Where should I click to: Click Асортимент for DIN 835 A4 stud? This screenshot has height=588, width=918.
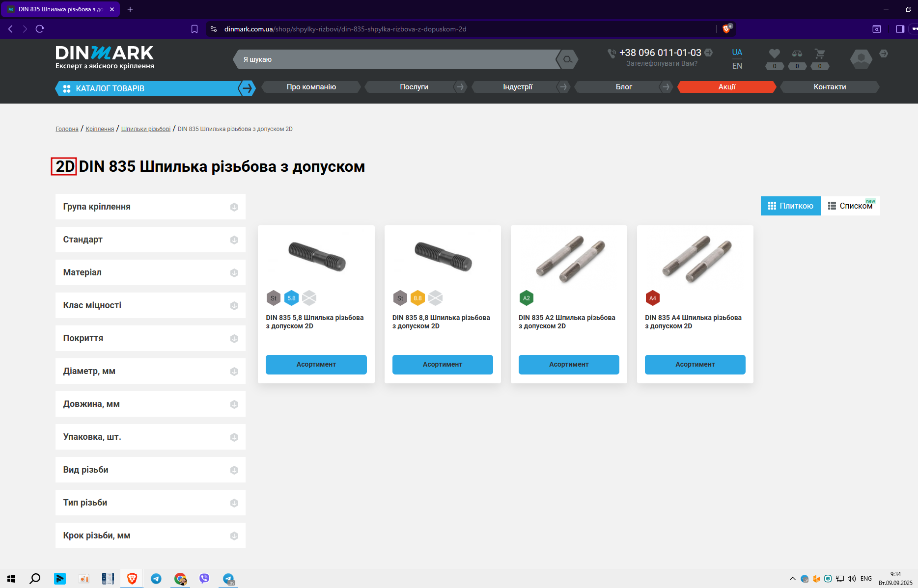click(695, 365)
